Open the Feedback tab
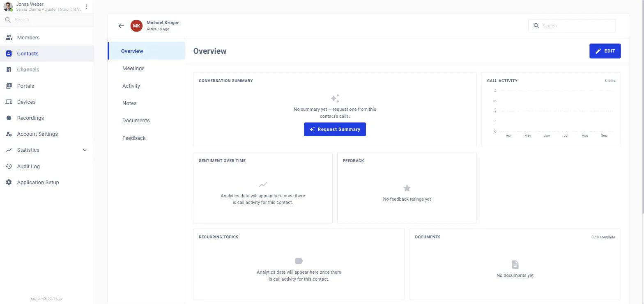This screenshot has width=644, height=304. click(147, 138)
